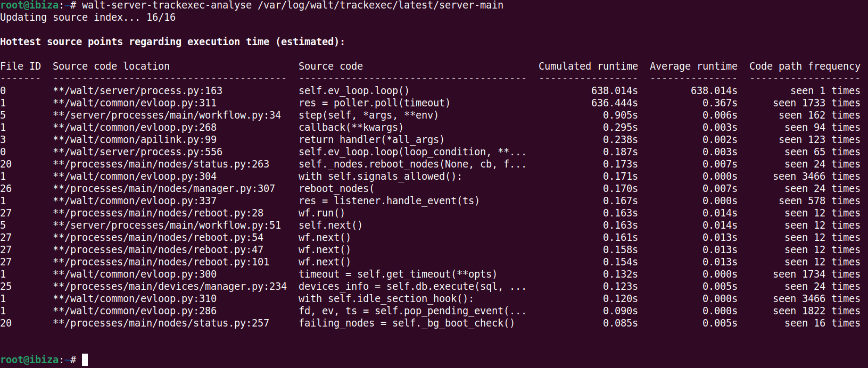
Task: Click the terminal cursor at the prompt
Action: coord(85,360)
